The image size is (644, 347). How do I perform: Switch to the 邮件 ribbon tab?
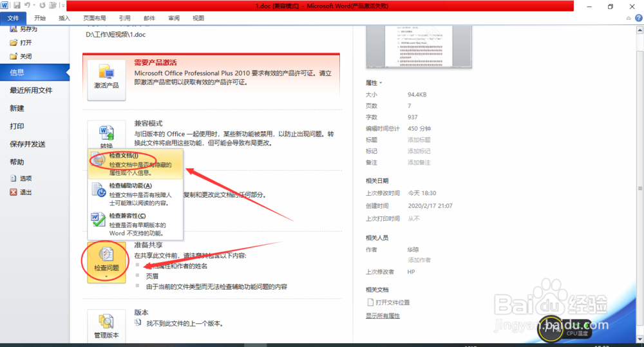pos(149,18)
